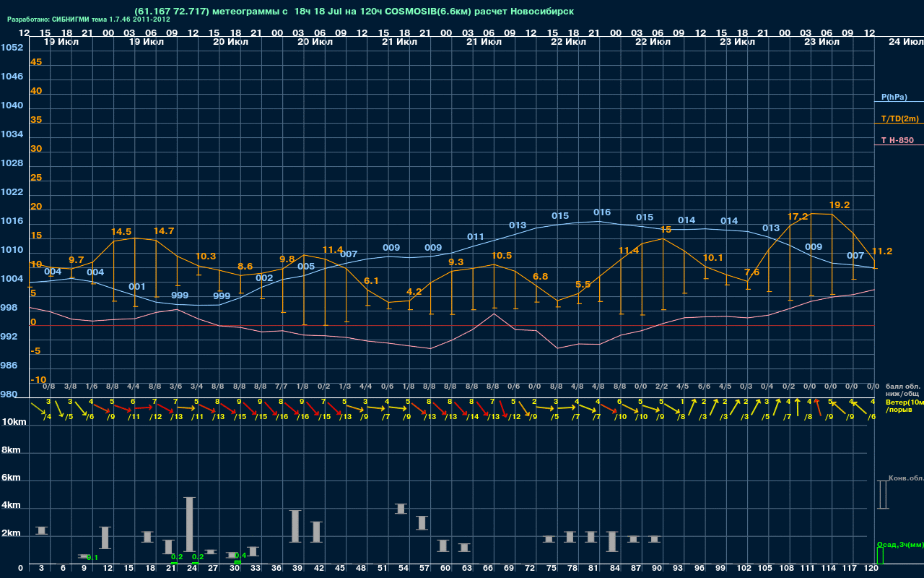
Task: Click the 'Конв.обл.' legend label
Action: [906, 478]
